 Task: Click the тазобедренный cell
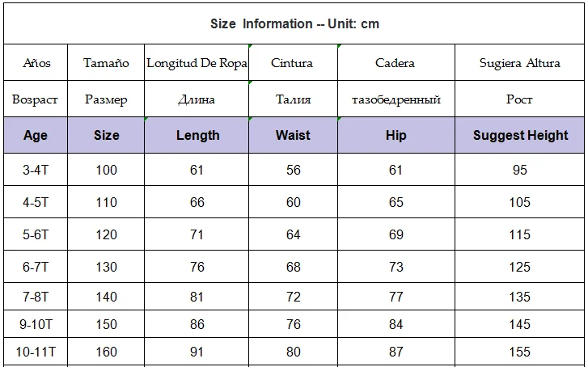coord(396,99)
